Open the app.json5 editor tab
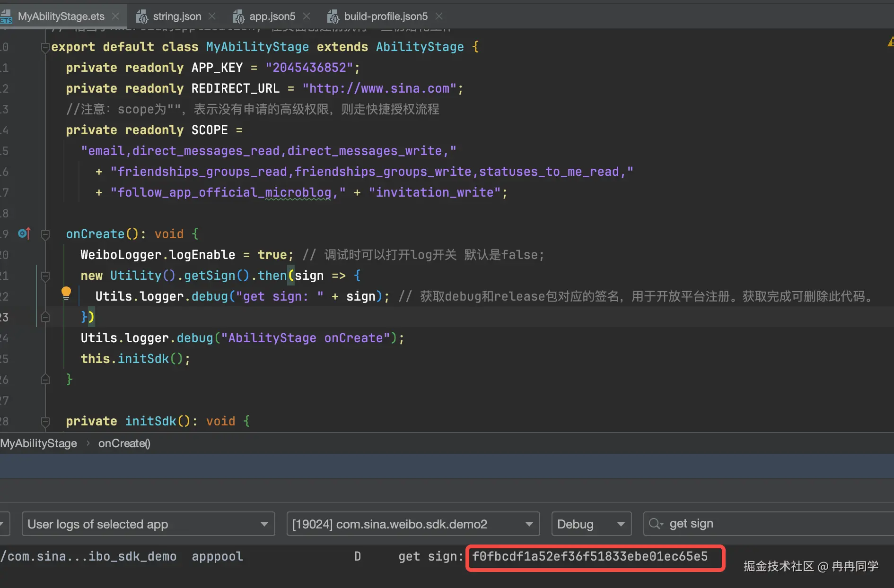This screenshot has width=894, height=588. click(x=272, y=17)
